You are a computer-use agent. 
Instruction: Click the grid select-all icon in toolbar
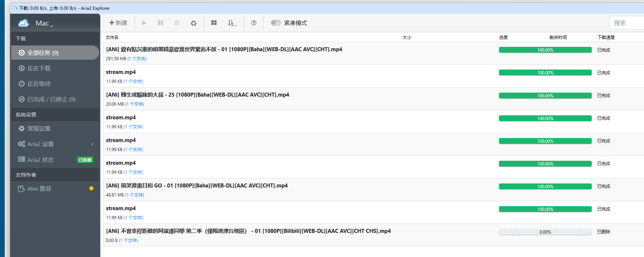(214, 23)
